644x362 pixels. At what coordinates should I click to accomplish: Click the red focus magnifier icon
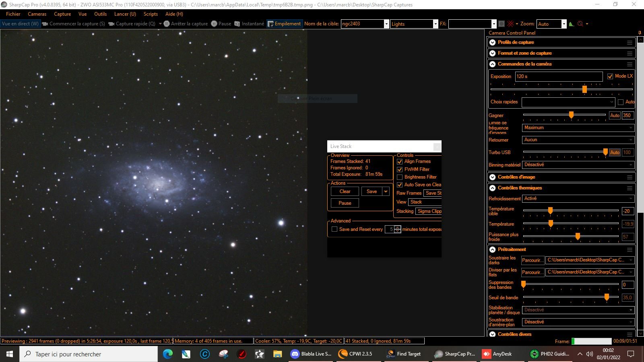tap(580, 24)
